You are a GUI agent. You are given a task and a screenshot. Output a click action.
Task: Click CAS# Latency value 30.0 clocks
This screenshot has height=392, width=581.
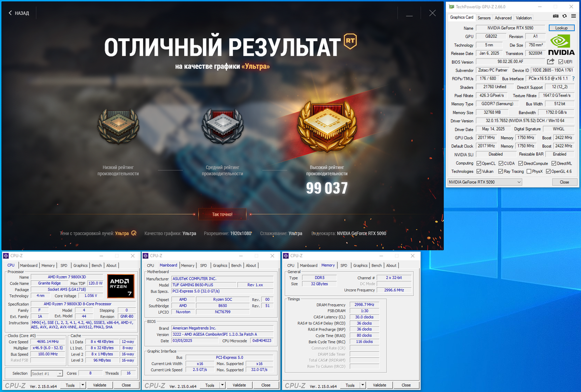click(364, 317)
